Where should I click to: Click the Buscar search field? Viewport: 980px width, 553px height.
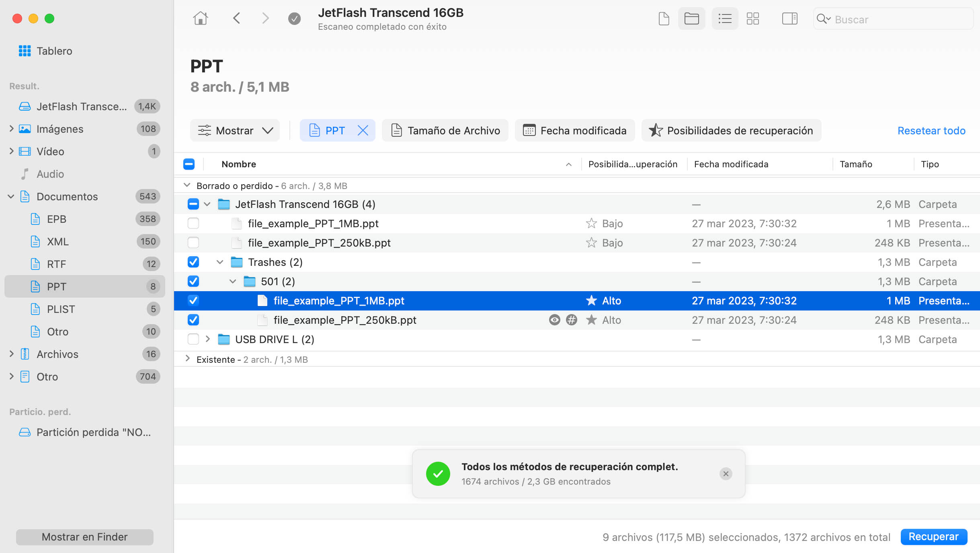[893, 19]
